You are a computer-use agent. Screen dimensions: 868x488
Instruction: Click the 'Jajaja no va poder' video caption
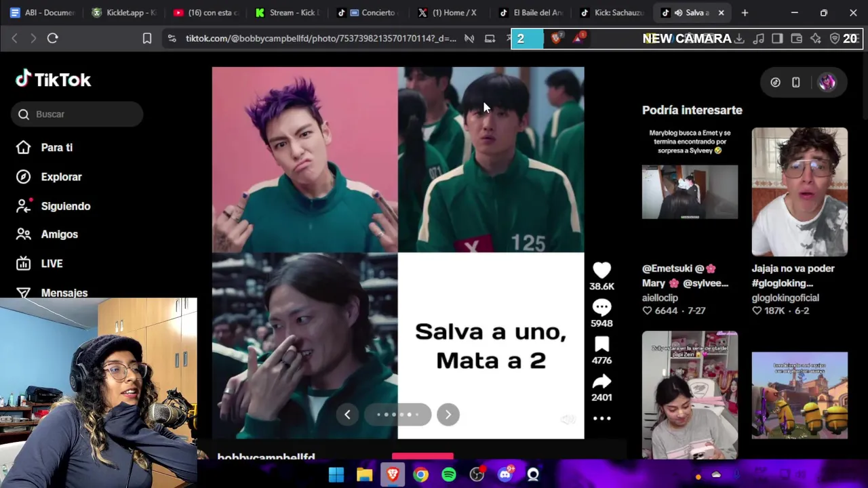793,276
